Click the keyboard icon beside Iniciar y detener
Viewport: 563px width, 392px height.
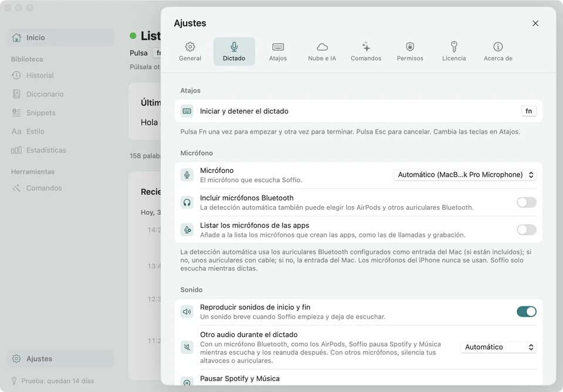click(187, 111)
